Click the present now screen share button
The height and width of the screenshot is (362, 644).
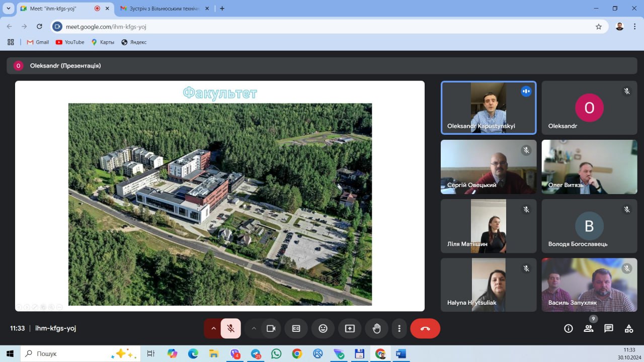[x=350, y=328]
